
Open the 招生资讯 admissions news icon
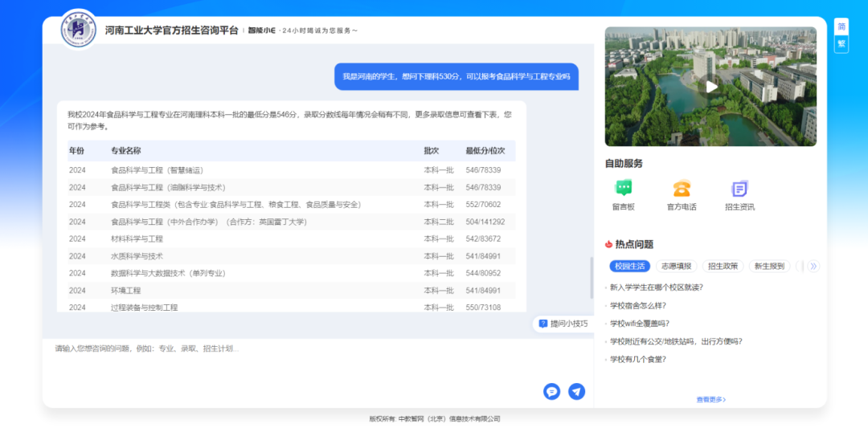pos(739,189)
